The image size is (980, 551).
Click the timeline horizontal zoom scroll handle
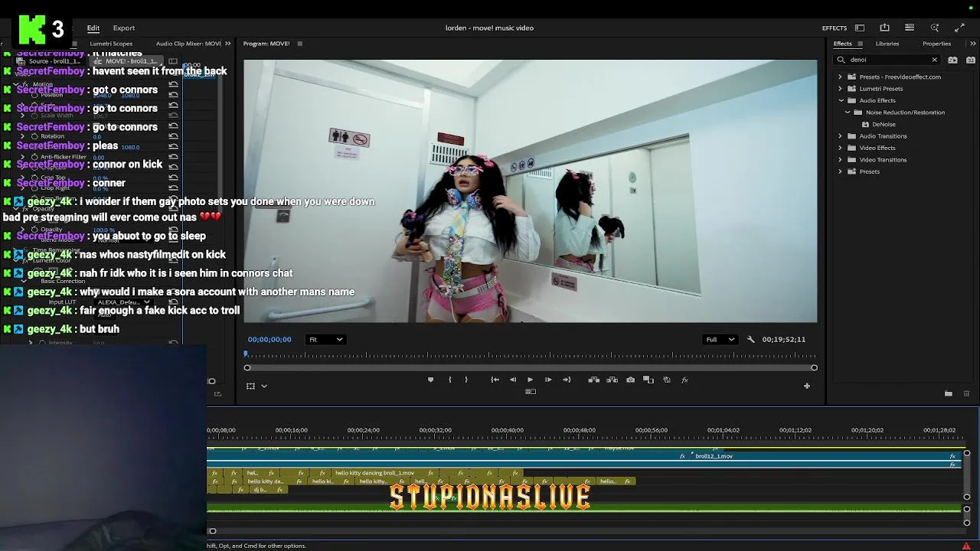click(x=212, y=531)
